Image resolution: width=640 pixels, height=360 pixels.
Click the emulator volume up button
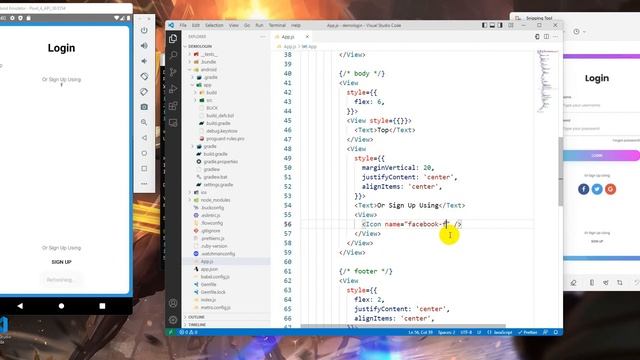[x=144, y=46]
